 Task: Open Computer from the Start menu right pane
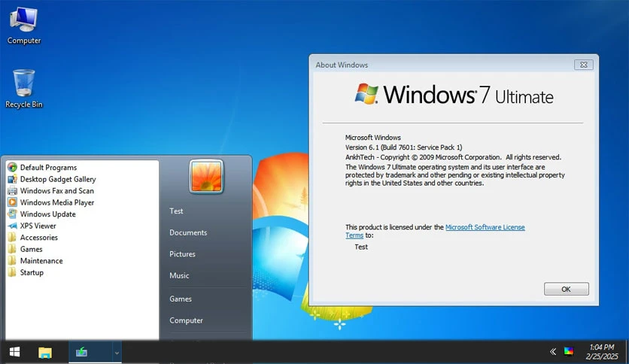[x=186, y=320]
